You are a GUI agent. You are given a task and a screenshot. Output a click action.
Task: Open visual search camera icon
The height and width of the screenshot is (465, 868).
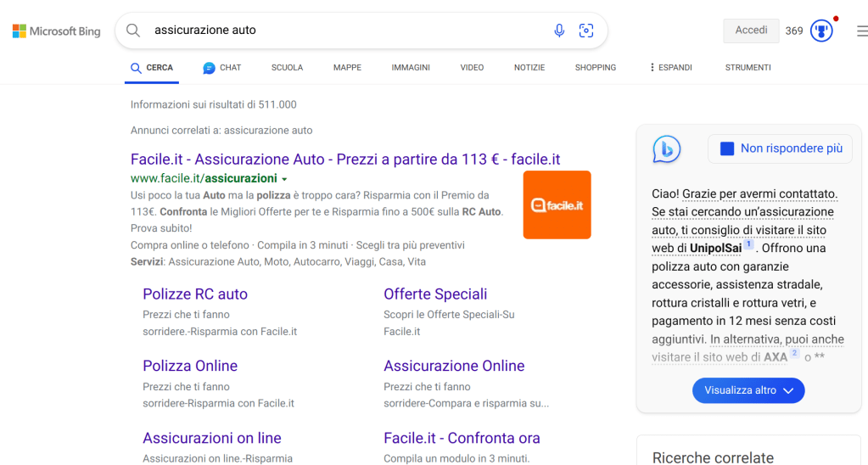pyautogui.click(x=586, y=31)
